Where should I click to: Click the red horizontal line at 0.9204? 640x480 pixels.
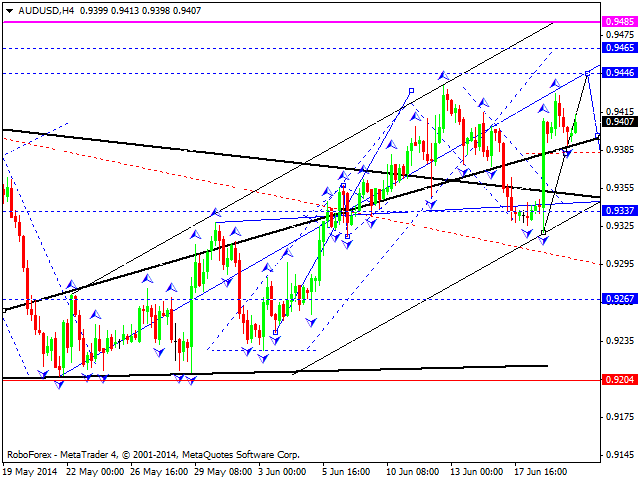coord(300,380)
